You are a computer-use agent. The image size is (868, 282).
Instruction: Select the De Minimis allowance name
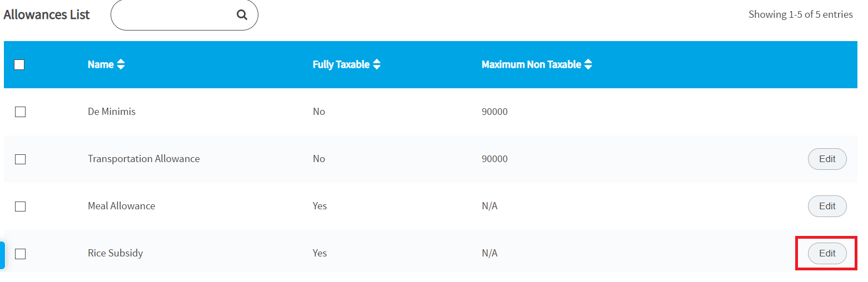point(112,112)
